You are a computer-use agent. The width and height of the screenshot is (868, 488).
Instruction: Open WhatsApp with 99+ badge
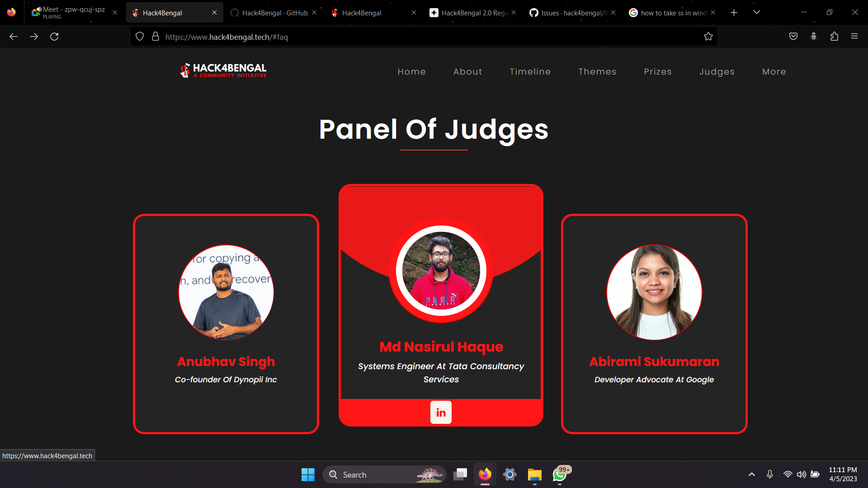(x=560, y=474)
